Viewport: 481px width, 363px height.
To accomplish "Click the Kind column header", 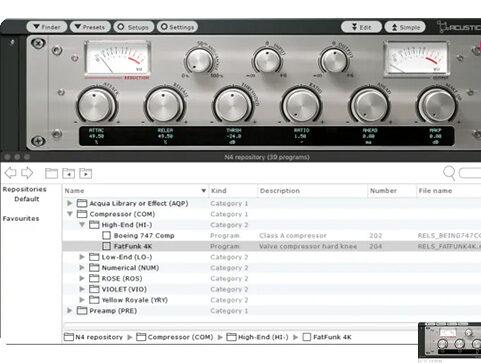I will (233, 191).
